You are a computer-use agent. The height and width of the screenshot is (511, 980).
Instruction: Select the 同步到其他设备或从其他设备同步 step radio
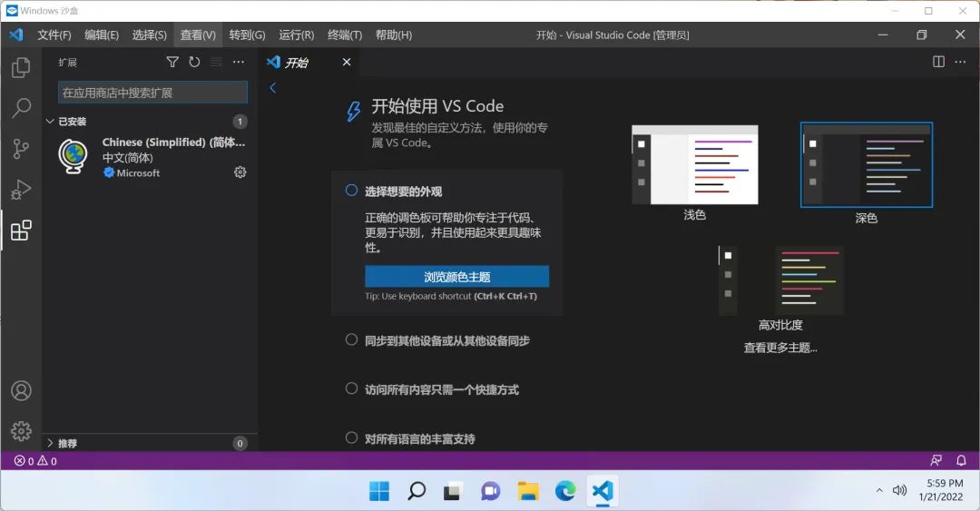[352, 339]
